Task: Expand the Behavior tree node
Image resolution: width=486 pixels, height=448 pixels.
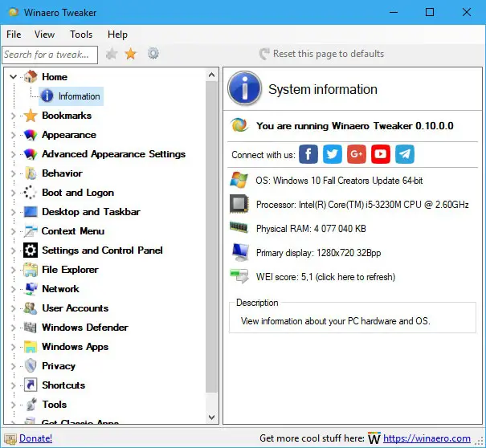Action: [x=13, y=173]
